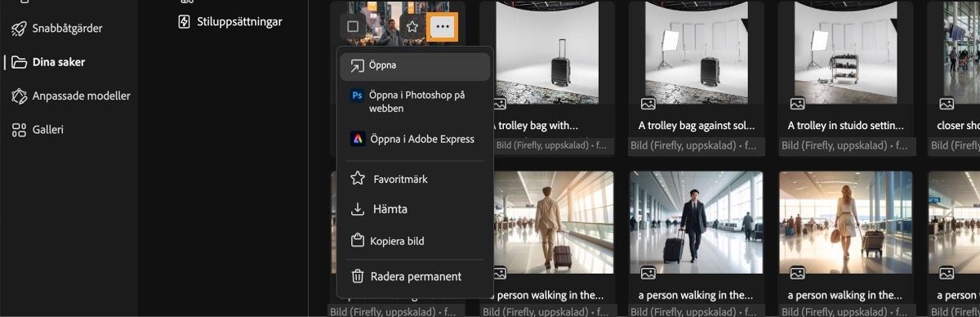Viewport: 980px width, 317px height.
Task: Open Stiluppsättningar in the file list
Action: point(229,21)
